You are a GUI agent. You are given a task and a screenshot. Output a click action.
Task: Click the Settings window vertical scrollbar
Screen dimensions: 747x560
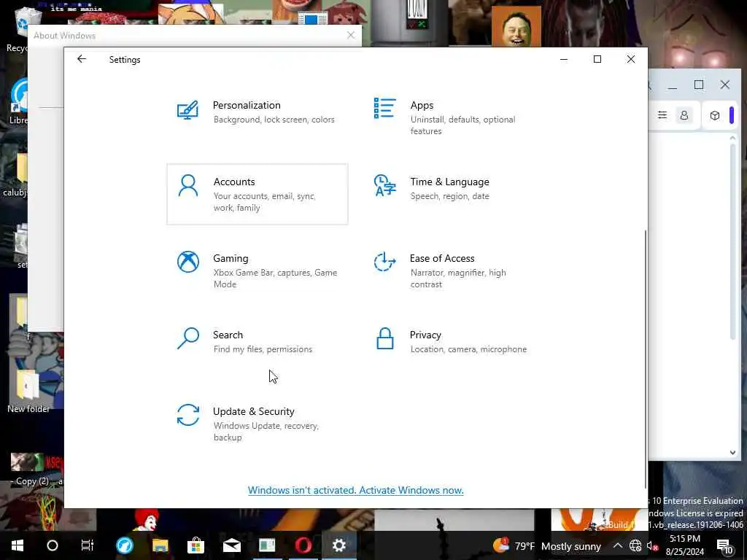[645, 358]
